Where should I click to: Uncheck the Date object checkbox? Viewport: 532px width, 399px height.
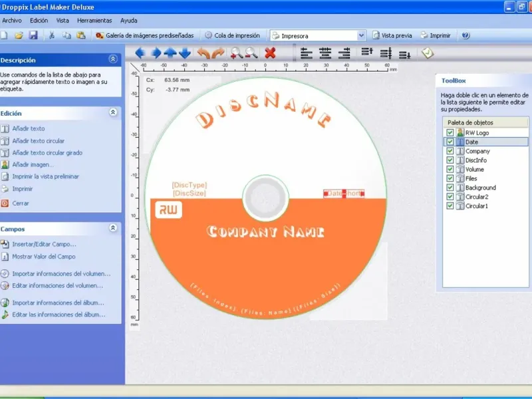tap(450, 142)
